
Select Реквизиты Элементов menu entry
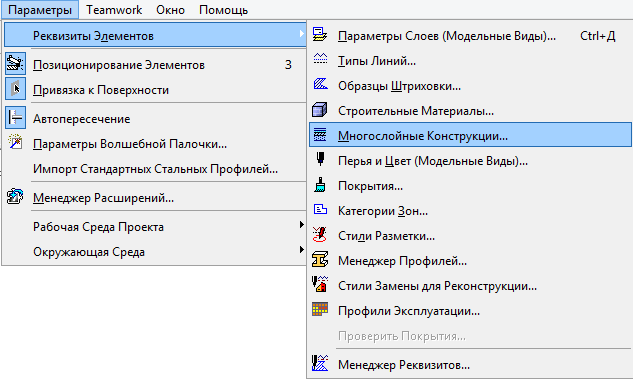[155, 35]
